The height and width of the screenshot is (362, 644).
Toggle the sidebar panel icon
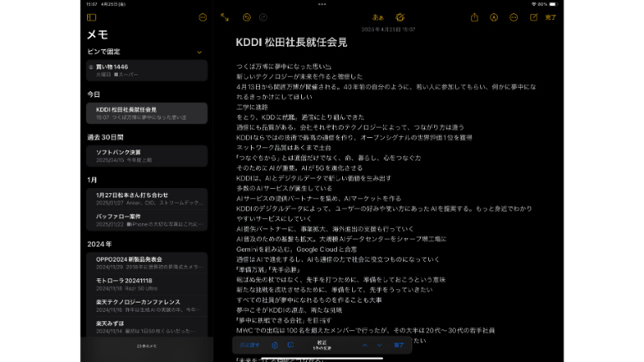pos(92,18)
